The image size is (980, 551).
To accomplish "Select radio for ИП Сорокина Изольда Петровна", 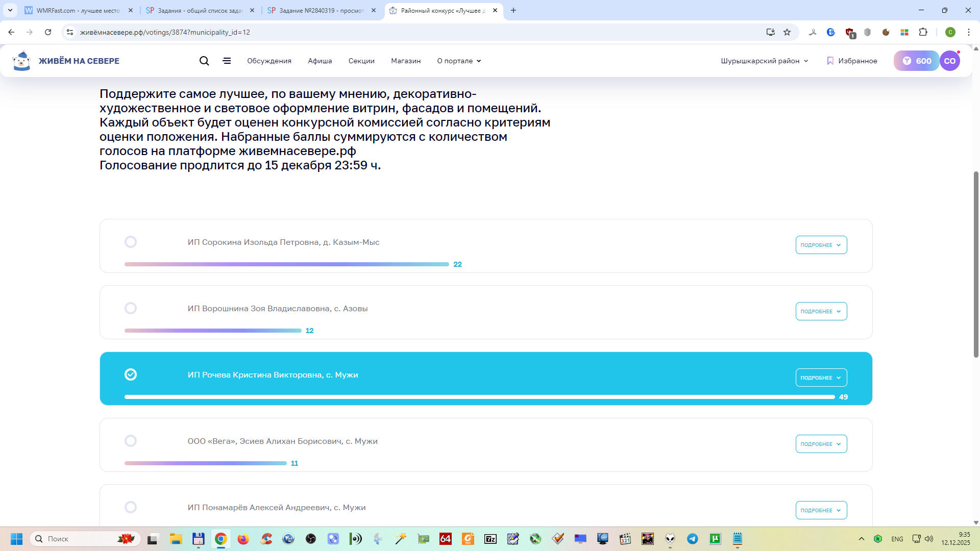I will [x=131, y=242].
